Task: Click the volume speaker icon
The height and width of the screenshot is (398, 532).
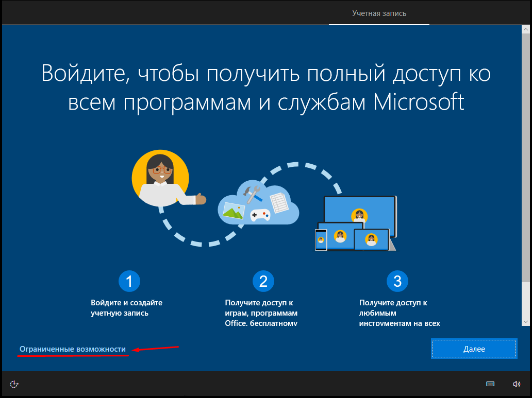Action: 517,384
